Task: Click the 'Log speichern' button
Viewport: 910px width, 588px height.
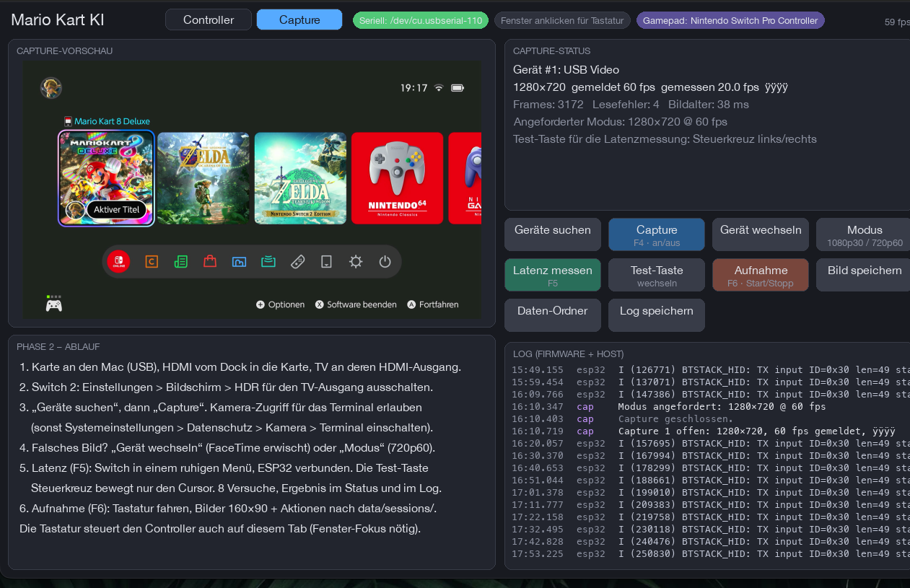Action: click(x=657, y=315)
